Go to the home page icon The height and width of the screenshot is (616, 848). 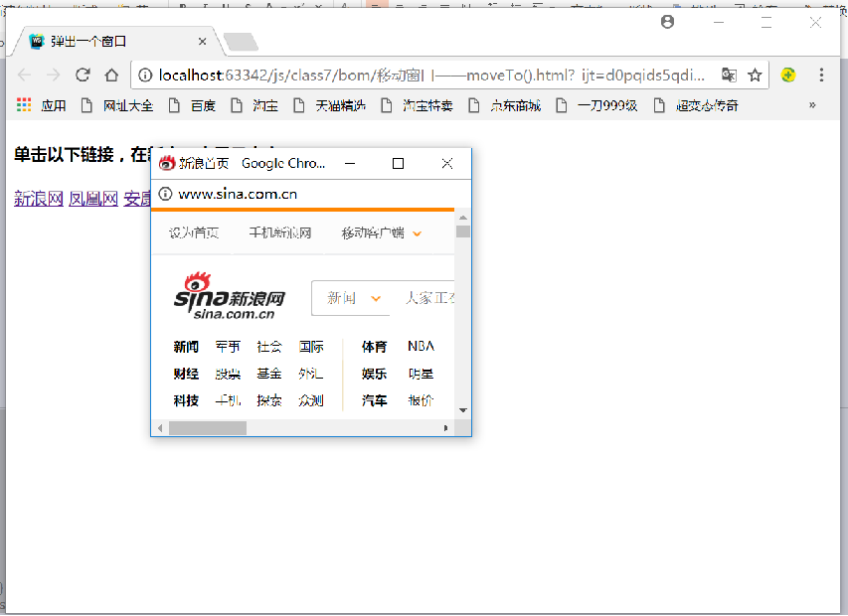click(x=112, y=76)
